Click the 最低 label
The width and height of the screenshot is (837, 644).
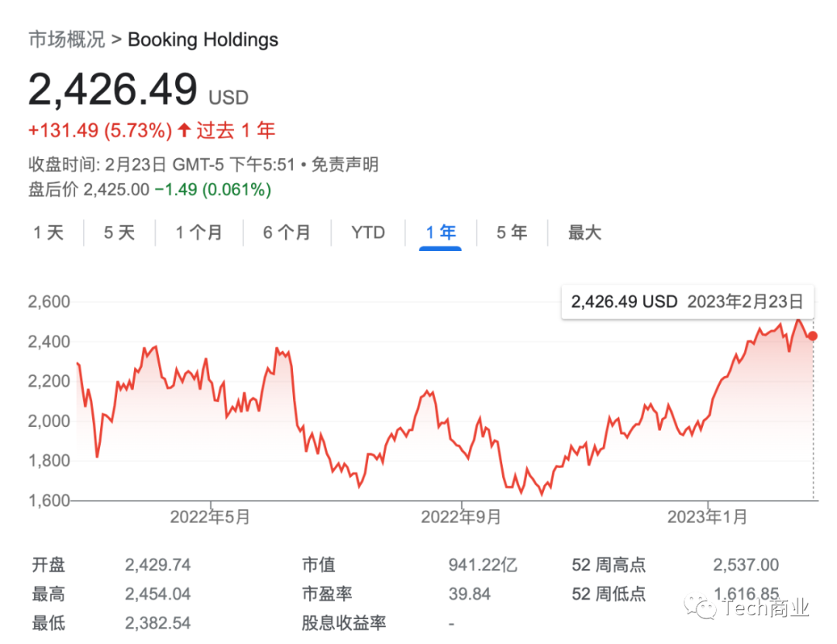click(x=49, y=622)
